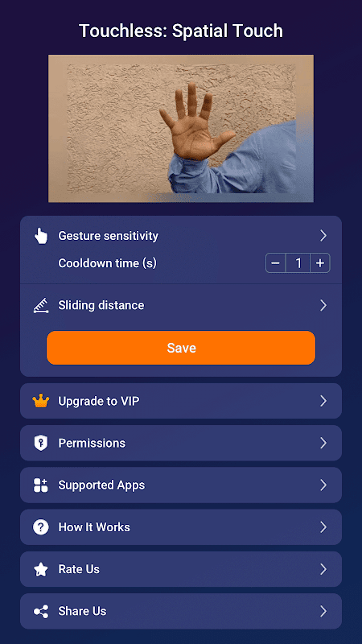Tap the hand gesture preview video
Screen dimensions: 362x644
pos(181,129)
